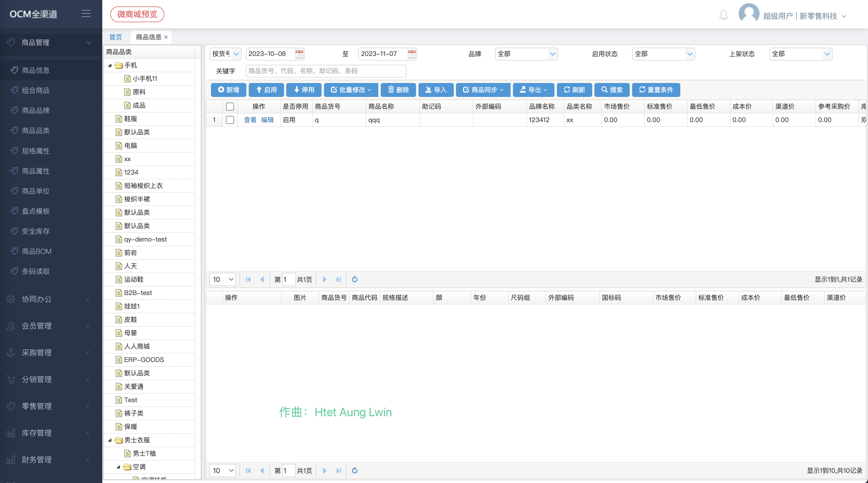
Task: Open the start date calendar icon
Action: point(299,54)
